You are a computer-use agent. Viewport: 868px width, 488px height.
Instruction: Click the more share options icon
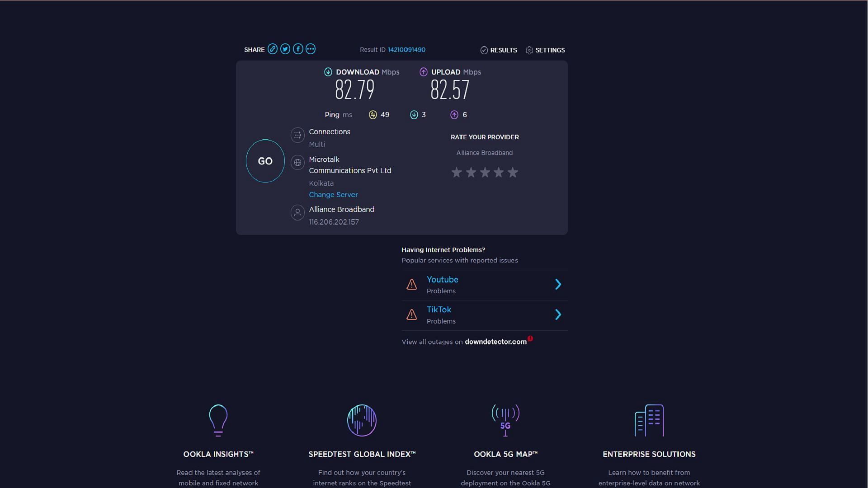point(311,49)
